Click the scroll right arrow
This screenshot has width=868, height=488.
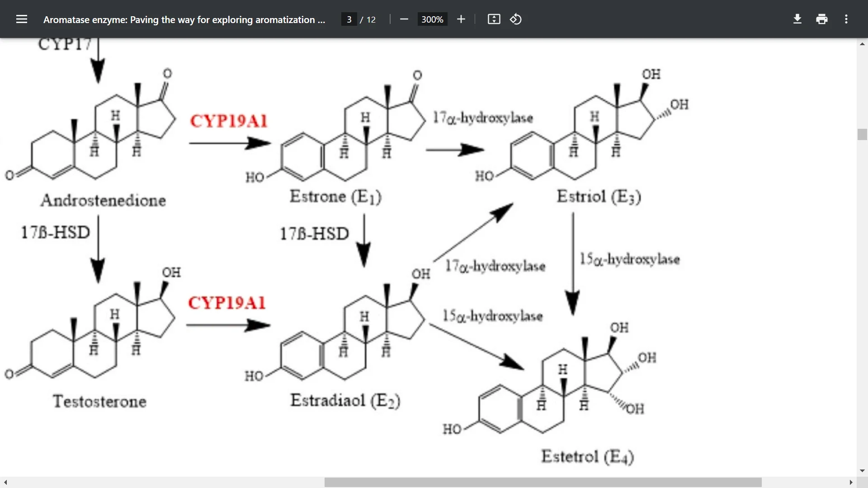851,482
